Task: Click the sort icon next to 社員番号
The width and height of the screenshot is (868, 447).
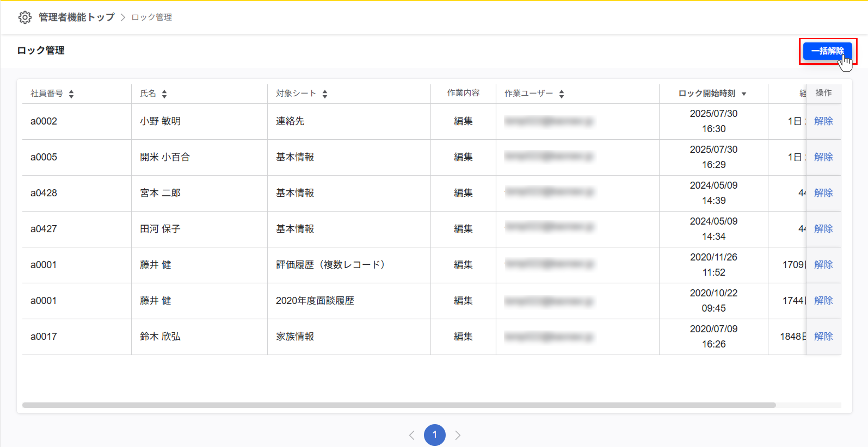Action: (71, 93)
